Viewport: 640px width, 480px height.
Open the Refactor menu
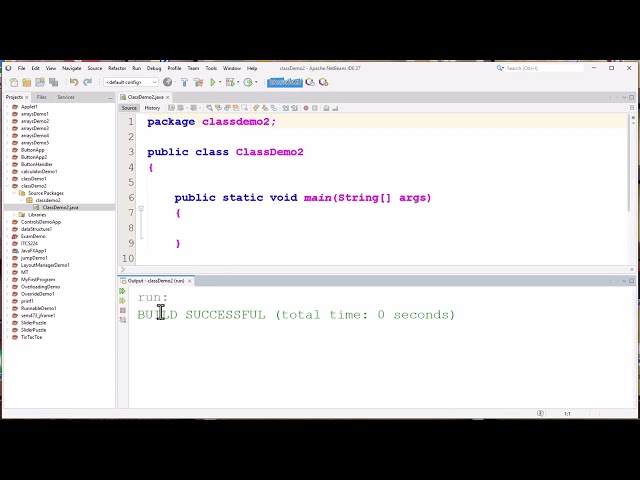[117, 68]
